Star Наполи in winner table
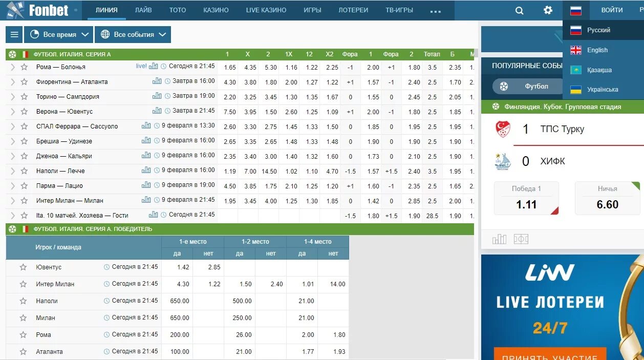The image size is (644, 360). pyautogui.click(x=23, y=301)
